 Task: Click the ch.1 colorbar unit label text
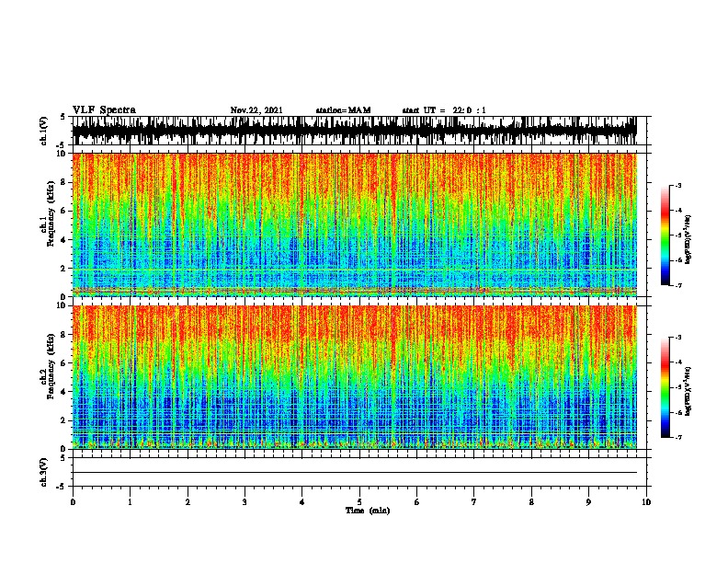[688, 239]
